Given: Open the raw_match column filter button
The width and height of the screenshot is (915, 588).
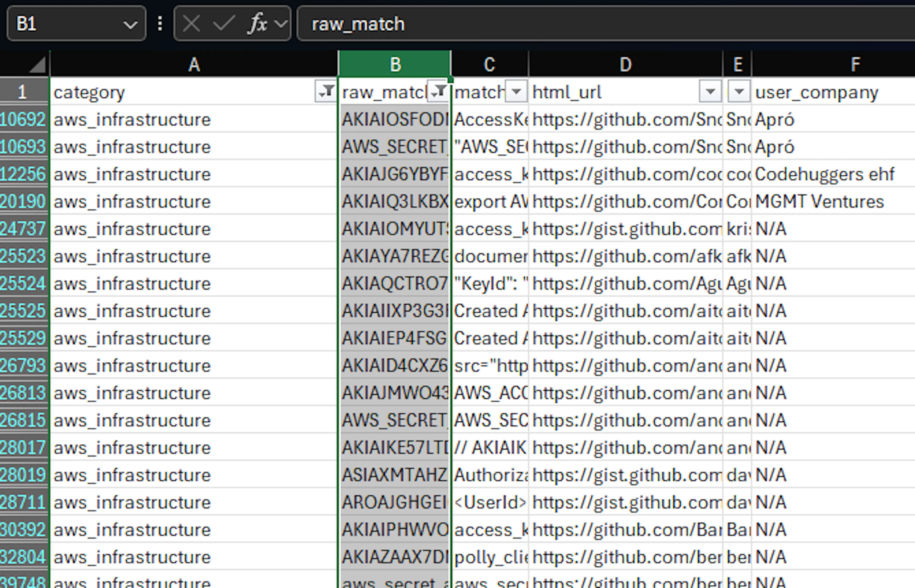Looking at the screenshot, I should pos(438,92).
